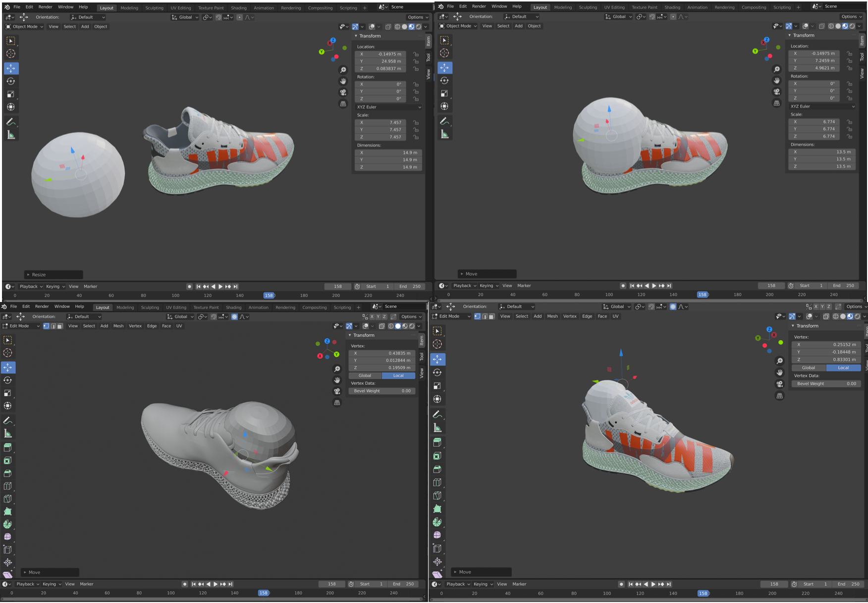Click the Bevel Weight slider in bottom-right window
868x603 pixels.
tap(826, 384)
